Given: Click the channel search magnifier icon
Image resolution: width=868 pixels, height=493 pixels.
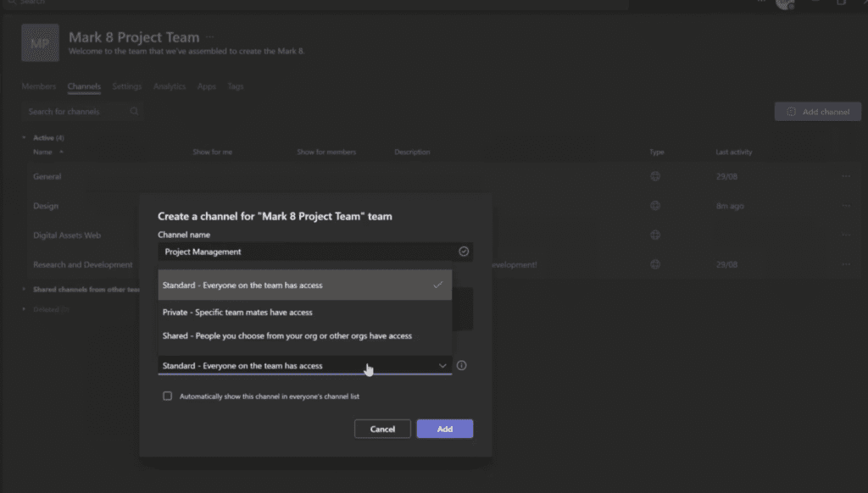Looking at the screenshot, I should [134, 111].
